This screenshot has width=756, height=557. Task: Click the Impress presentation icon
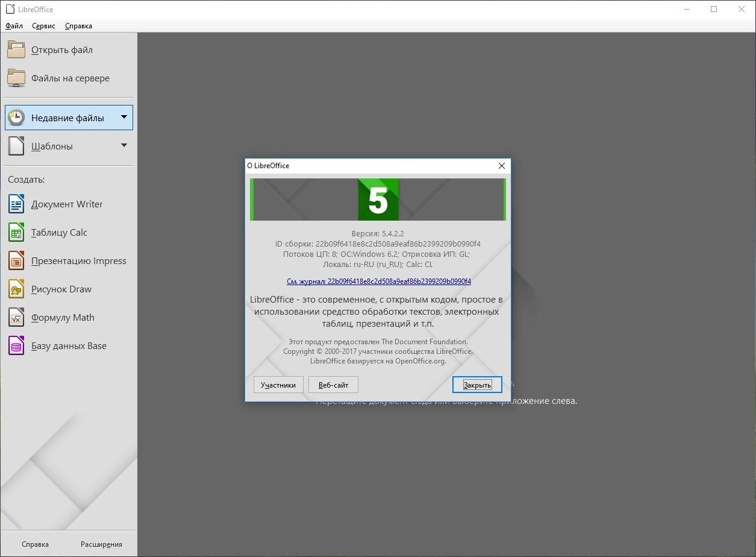16,260
